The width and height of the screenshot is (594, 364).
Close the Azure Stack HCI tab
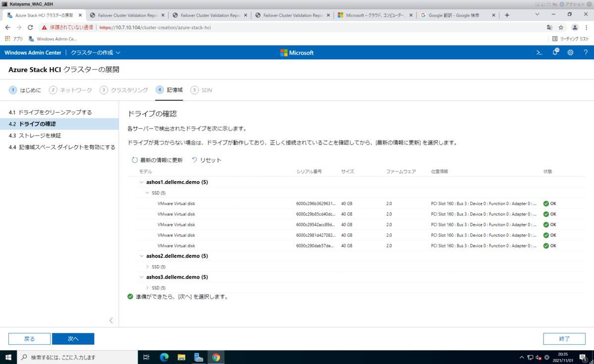click(x=80, y=15)
